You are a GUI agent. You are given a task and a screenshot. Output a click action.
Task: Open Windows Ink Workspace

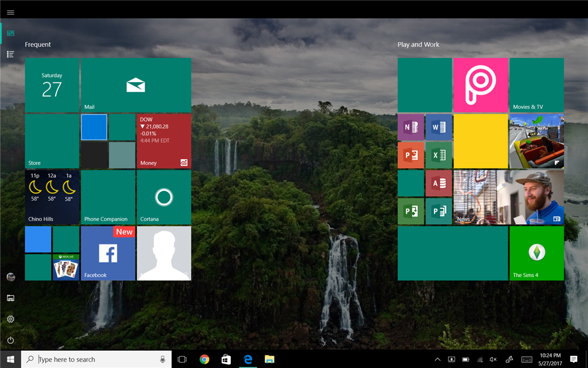click(x=509, y=359)
